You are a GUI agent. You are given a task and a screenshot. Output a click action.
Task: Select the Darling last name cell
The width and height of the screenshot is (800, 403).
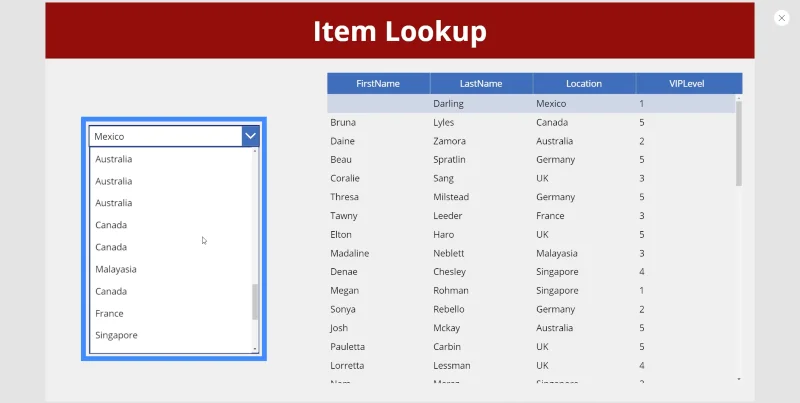[x=448, y=104]
